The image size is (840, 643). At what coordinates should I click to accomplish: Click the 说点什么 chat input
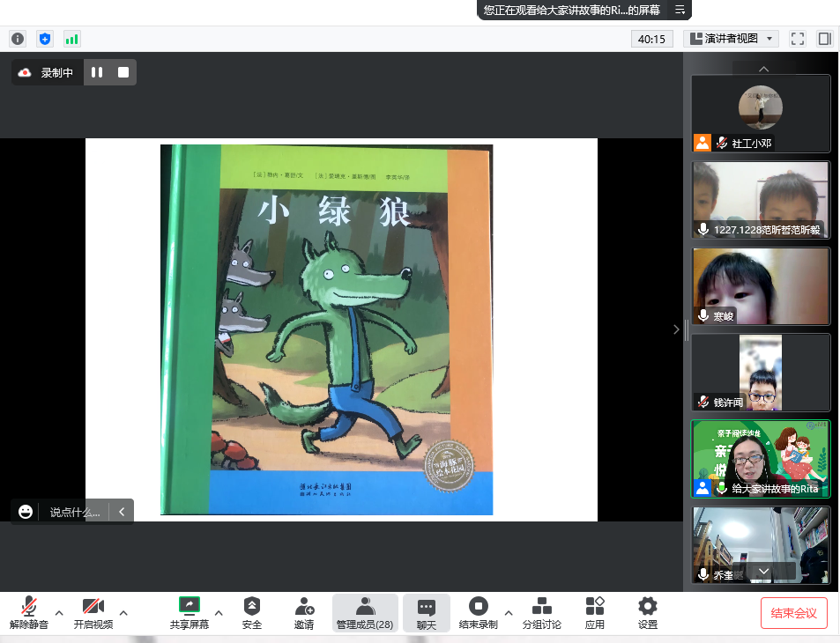coord(75,513)
